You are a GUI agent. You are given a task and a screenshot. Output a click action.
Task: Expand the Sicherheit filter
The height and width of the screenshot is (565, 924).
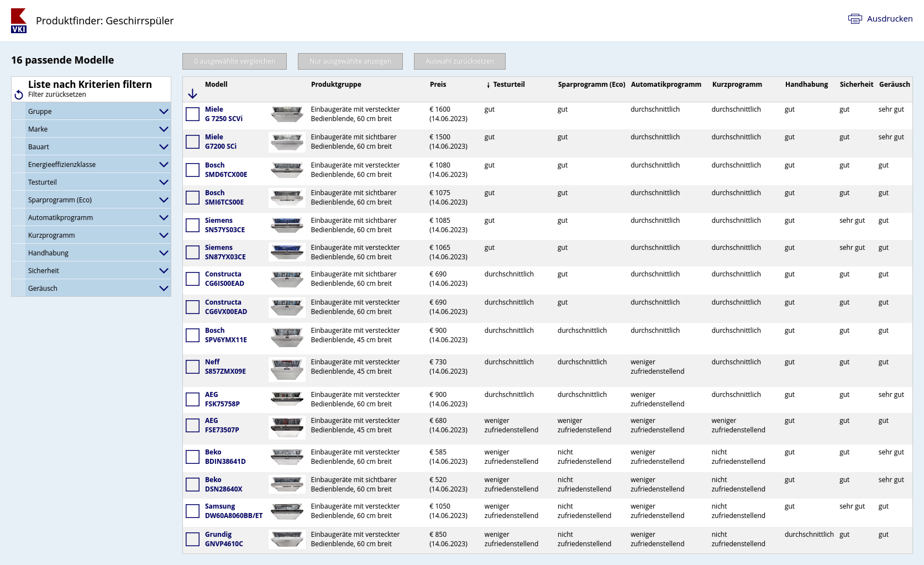[91, 270]
